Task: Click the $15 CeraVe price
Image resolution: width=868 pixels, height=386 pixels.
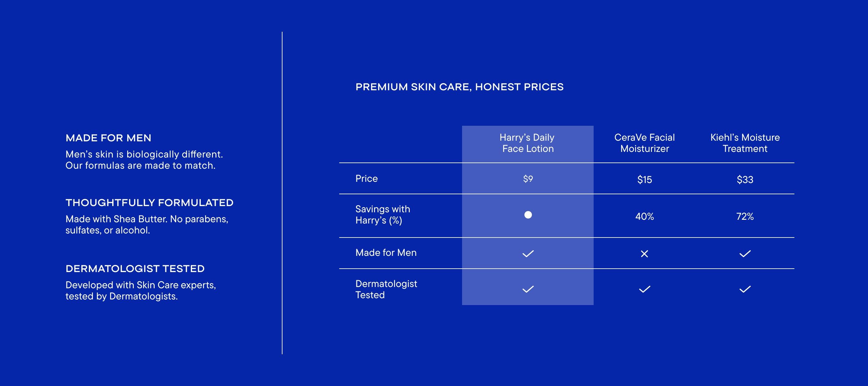Action: click(644, 179)
